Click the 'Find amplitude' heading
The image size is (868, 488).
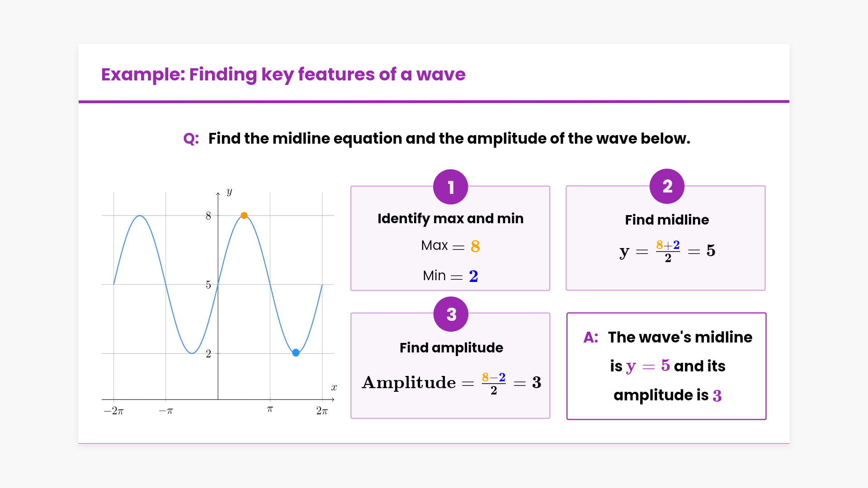point(451,347)
